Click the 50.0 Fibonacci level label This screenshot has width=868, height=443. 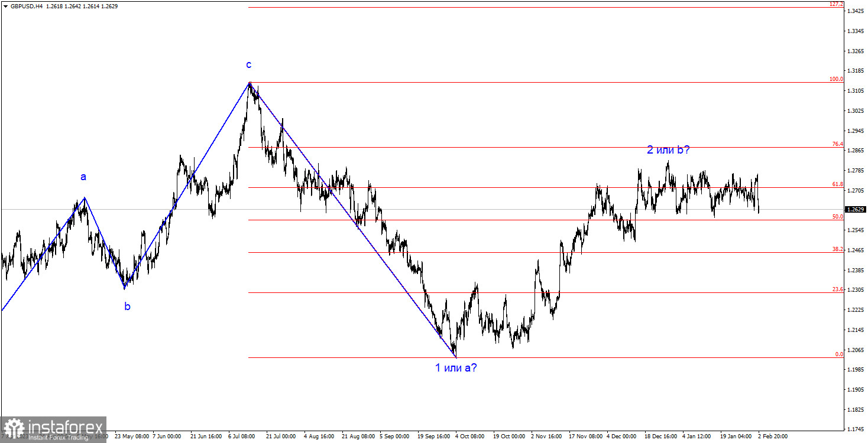(838, 217)
